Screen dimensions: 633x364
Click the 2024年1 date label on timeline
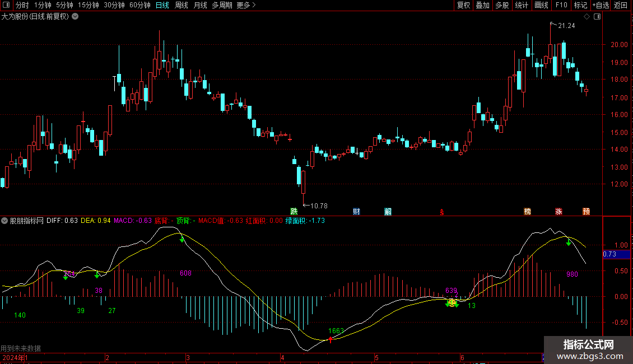tap(15, 358)
